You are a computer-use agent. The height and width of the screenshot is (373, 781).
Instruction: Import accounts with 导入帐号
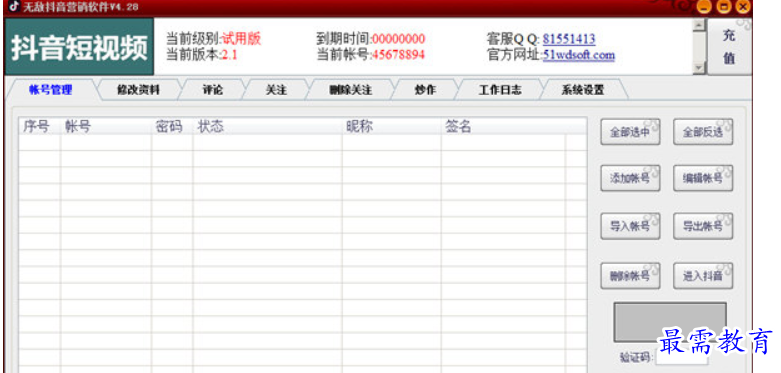630,226
